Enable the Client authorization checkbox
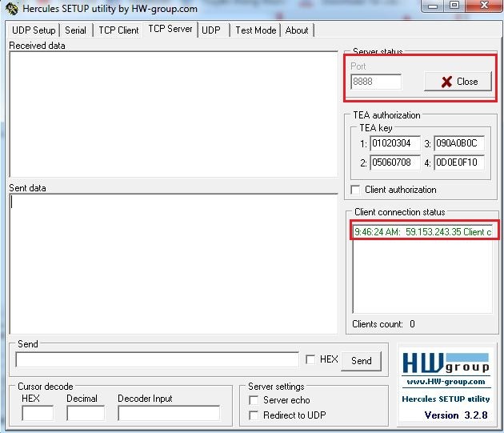Viewport: 504px width, 433px height. [x=355, y=190]
